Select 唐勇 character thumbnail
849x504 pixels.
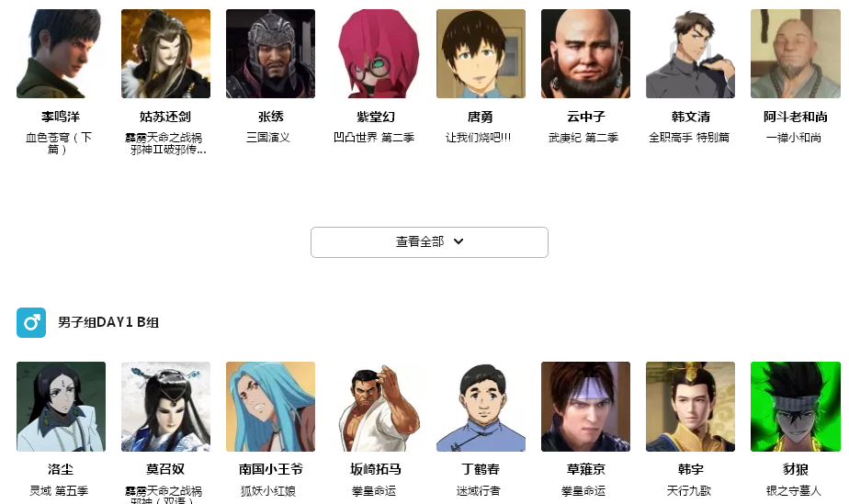[x=481, y=53]
